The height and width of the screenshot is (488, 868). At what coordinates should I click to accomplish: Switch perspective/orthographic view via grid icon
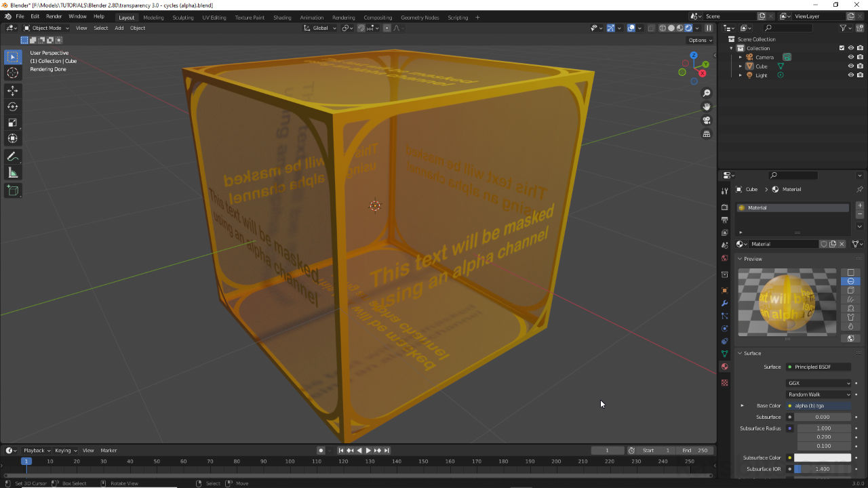click(x=707, y=134)
